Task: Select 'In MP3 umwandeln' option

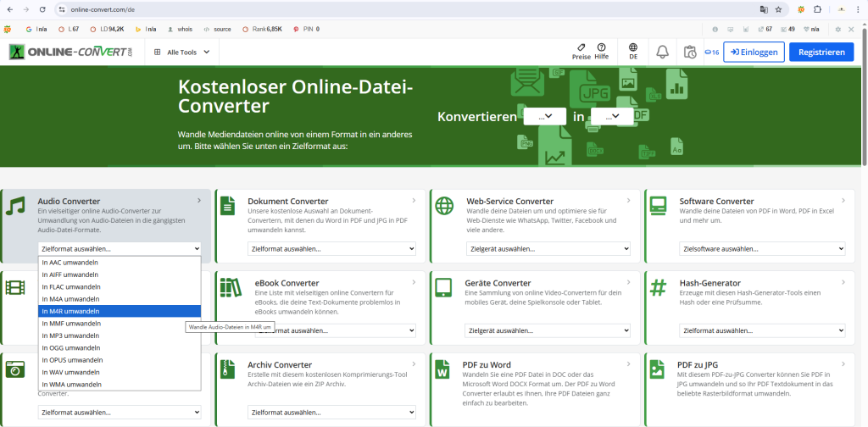Action: [120, 335]
